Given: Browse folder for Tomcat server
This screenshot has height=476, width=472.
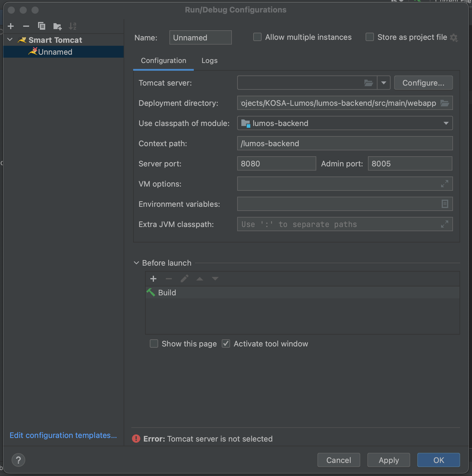Looking at the screenshot, I should [x=369, y=83].
